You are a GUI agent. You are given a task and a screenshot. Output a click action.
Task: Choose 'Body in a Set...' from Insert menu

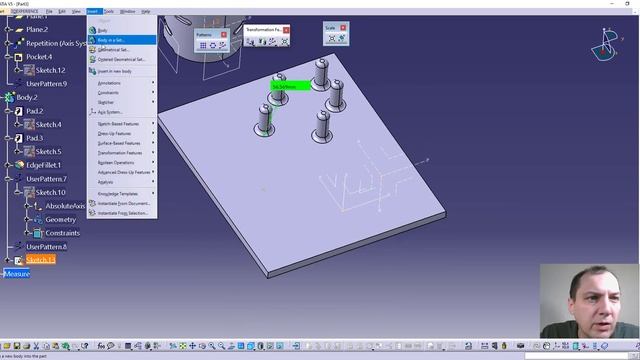pos(122,40)
